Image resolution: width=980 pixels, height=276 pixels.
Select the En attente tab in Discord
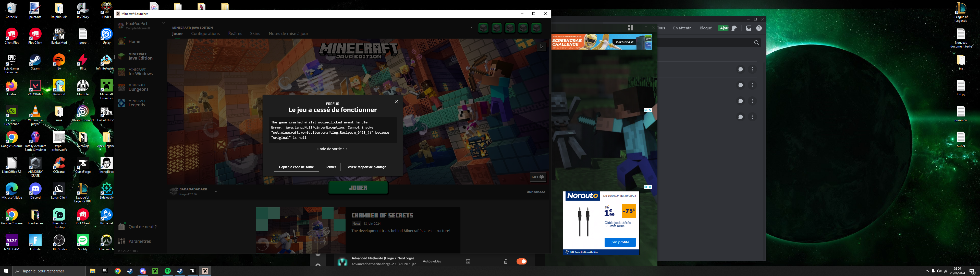pos(682,28)
